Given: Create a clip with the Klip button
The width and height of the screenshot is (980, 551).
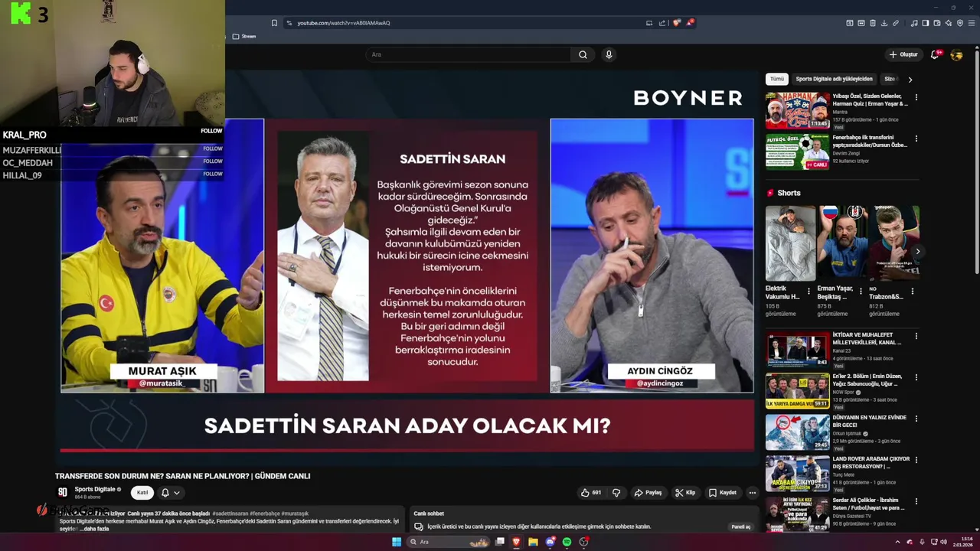Looking at the screenshot, I should tap(685, 493).
